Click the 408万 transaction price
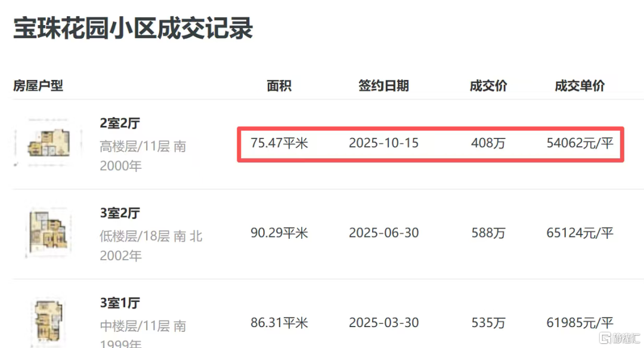This screenshot has height=348, width=644. [x=488, y=143]
